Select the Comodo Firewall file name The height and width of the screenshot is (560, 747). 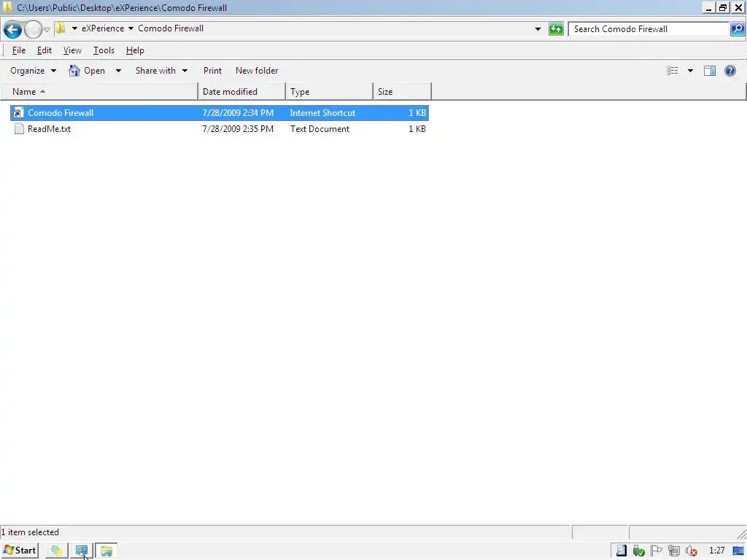pyautogui.click(x=61, y=113)
